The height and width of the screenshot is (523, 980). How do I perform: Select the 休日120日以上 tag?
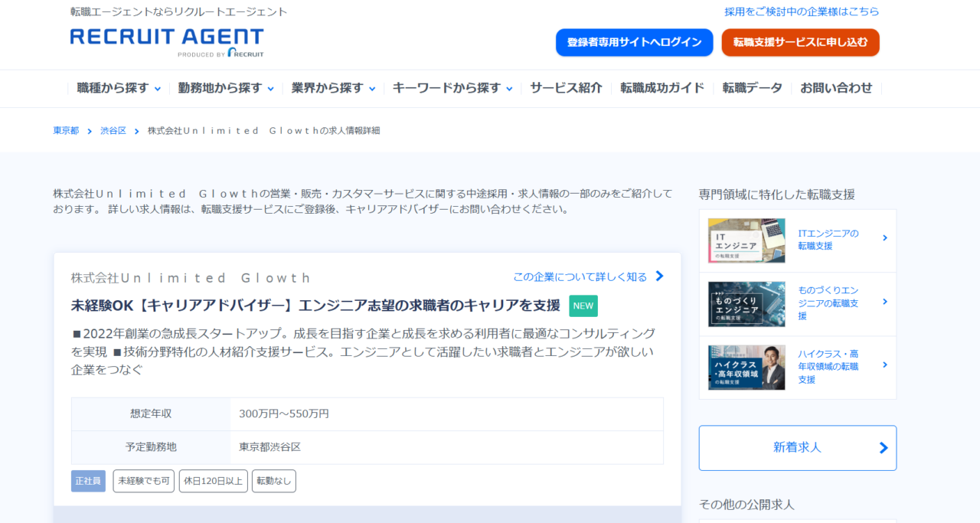(214, 481)
